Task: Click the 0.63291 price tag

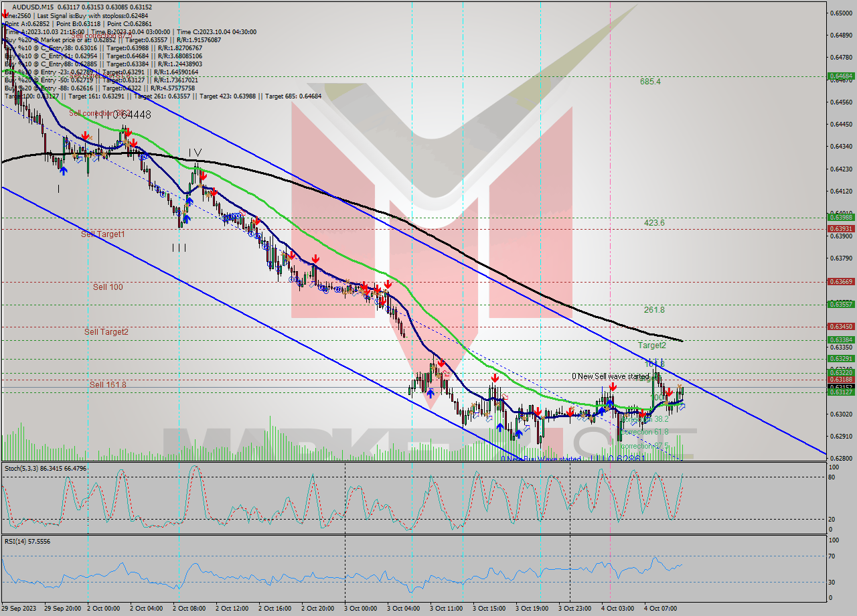Action: pos(841,358)
